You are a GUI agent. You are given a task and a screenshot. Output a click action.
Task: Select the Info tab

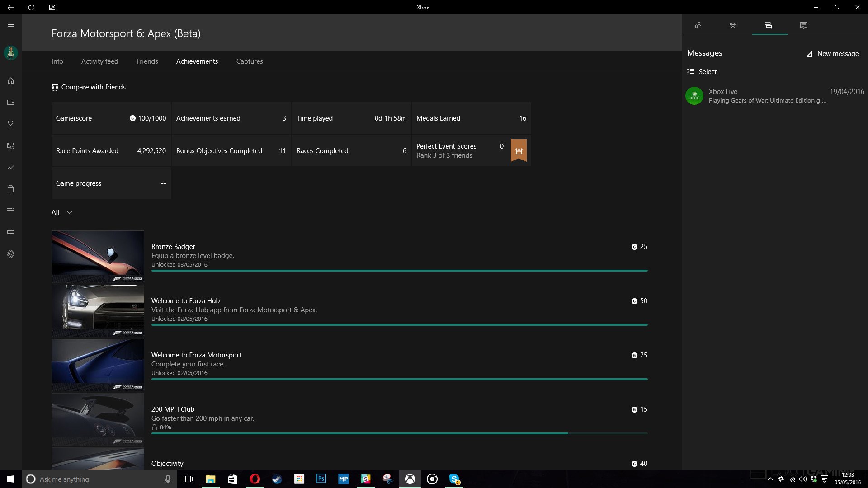(x=57, y=61)
